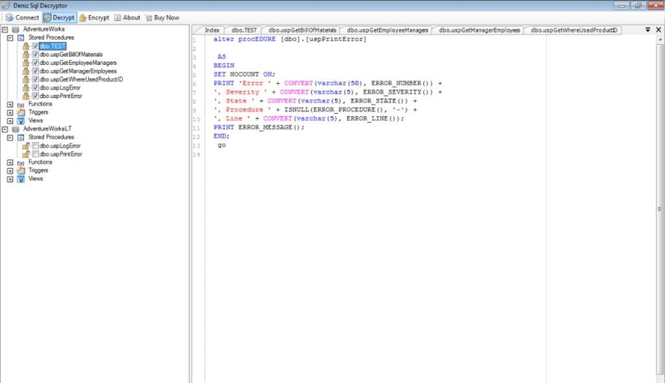
Task: Expand AdventureWorks Functions node
Action: [x=10, y=104]
